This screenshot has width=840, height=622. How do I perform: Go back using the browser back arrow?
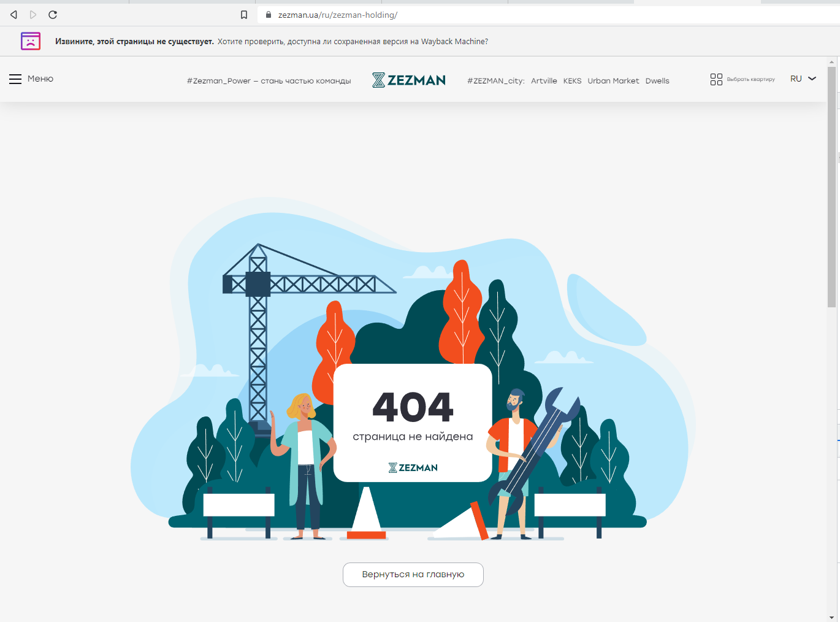13,15
